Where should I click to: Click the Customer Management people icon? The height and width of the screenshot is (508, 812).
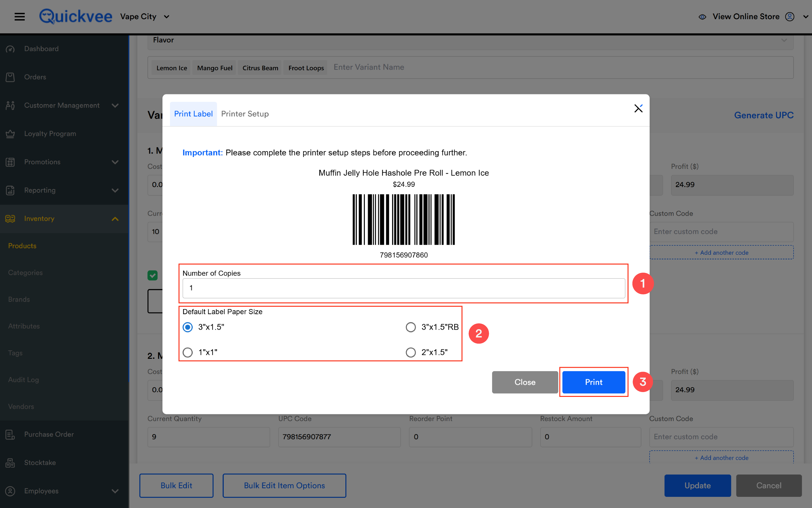(10, 106)
